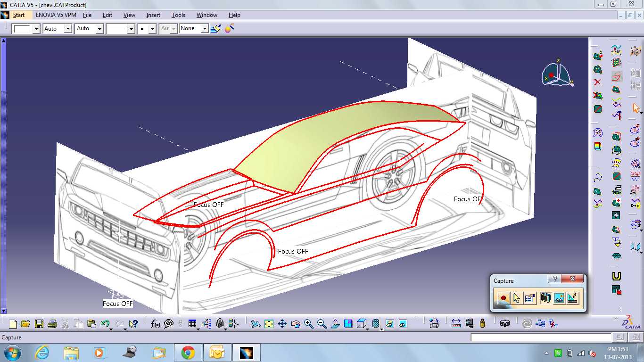This screenshot has width=644, height=362.
Task: Open capture Options in the Capture dialog
Action: pyautogui.click(x=530, y=298)
